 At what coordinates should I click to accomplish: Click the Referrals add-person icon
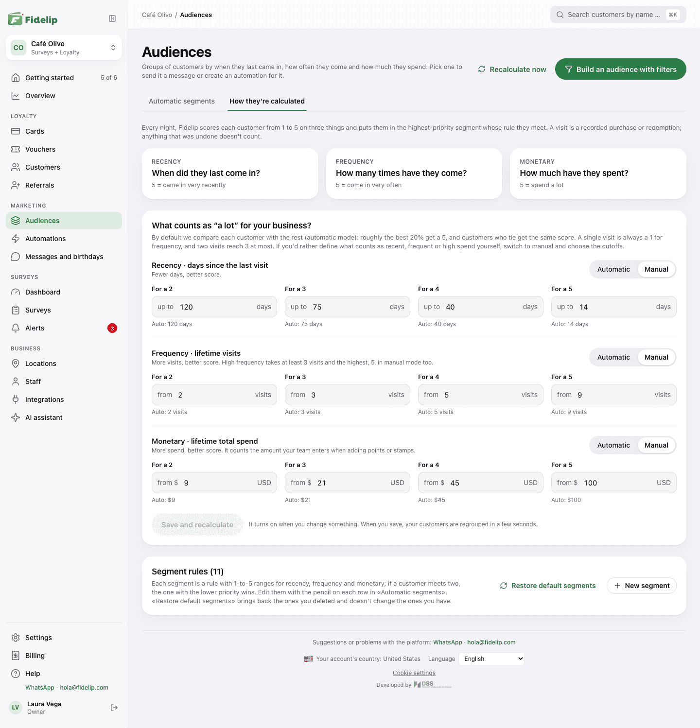[x=16, y=185]
